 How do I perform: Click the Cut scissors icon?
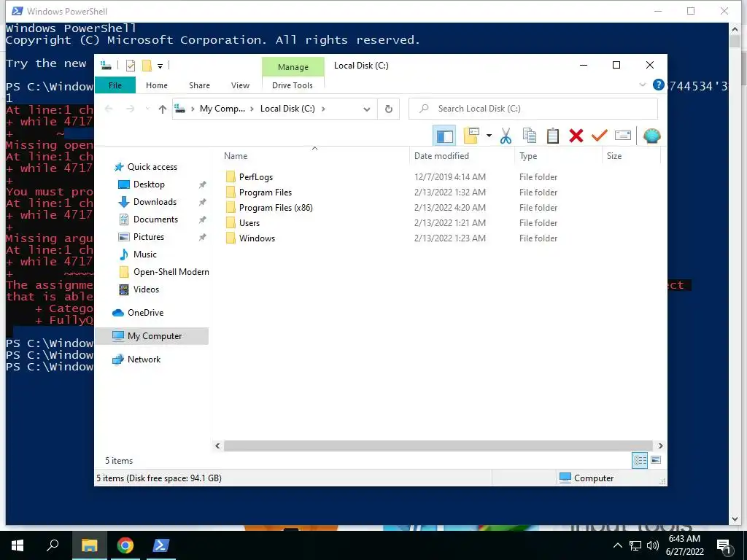506,136
